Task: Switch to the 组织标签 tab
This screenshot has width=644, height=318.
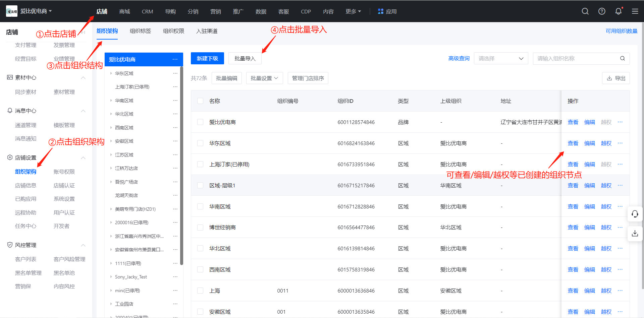Action: 140,31
